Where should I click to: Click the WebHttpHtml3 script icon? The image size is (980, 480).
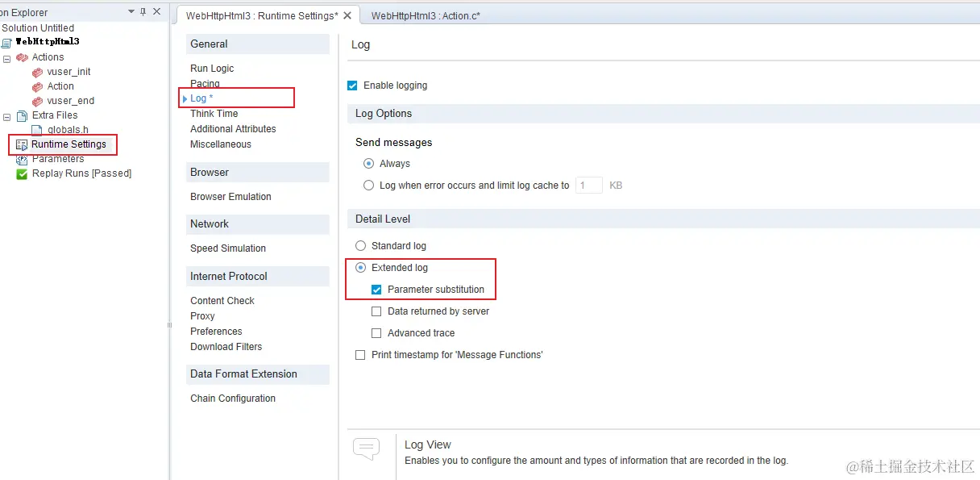[6, 42]
